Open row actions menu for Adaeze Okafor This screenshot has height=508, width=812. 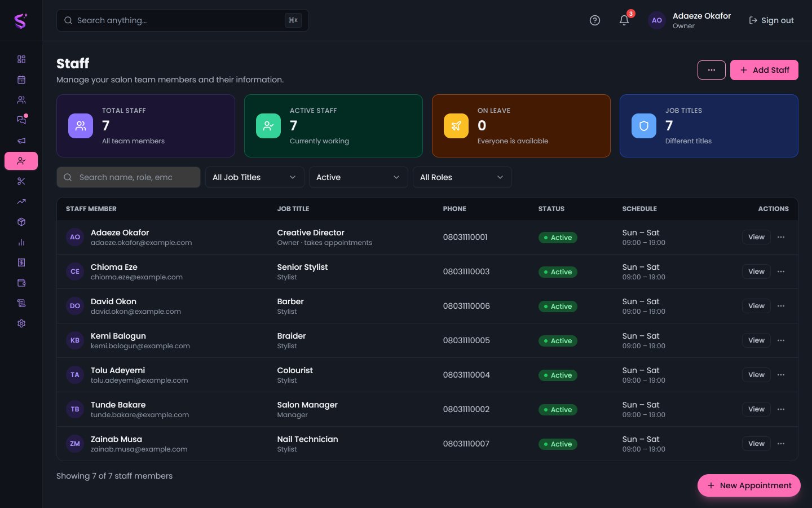click(x=781, y=237)
